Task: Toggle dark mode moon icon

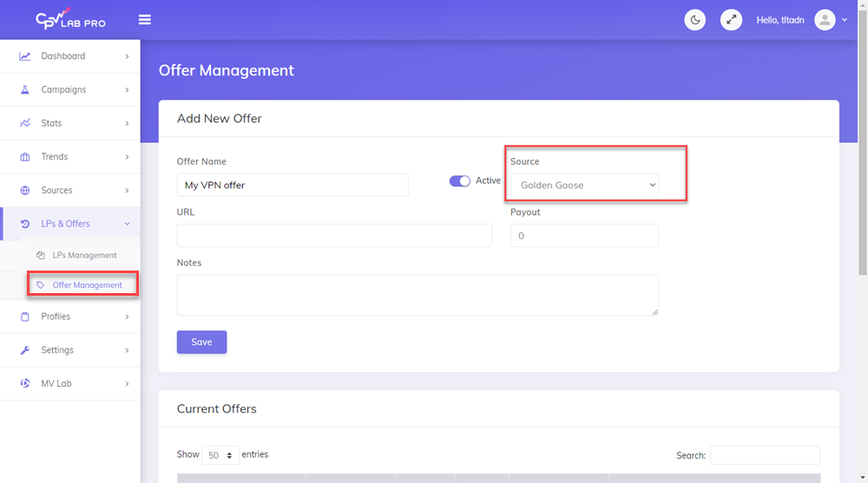Action: (695, 20)
